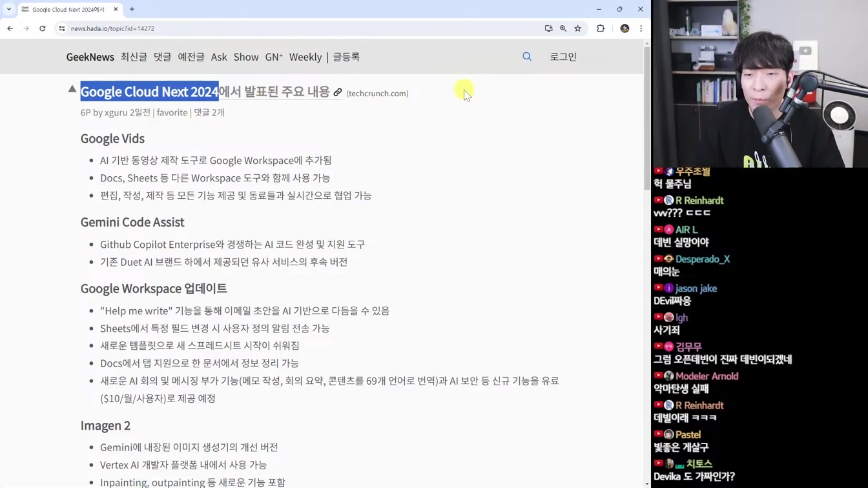Open the 최신글 menu item
The height and width of the screenshot is (488, 868).
coord(134,57)
